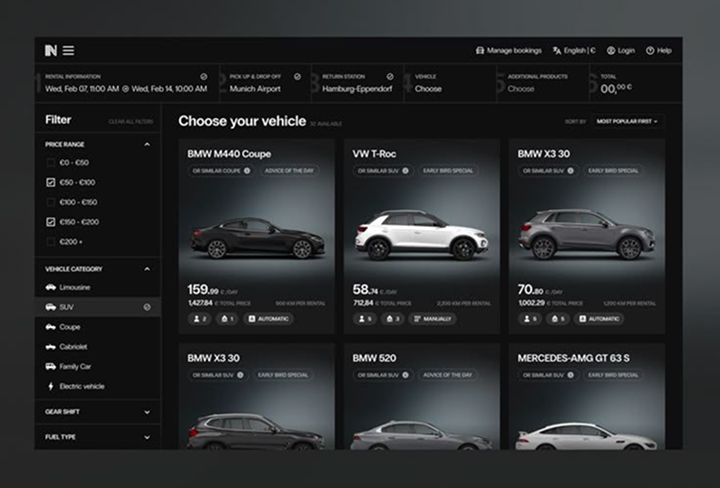Open Manage bookings
720x488 pixels.
click(509, 50)
